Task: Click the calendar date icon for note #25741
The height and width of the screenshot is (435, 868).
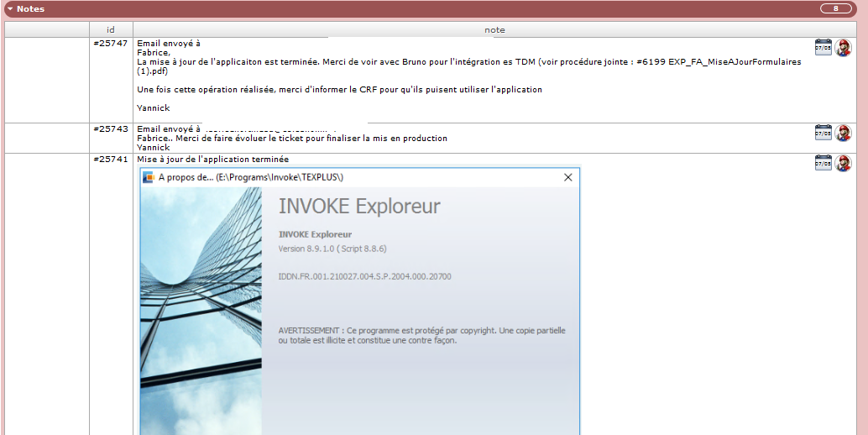Action: (823, 163)
